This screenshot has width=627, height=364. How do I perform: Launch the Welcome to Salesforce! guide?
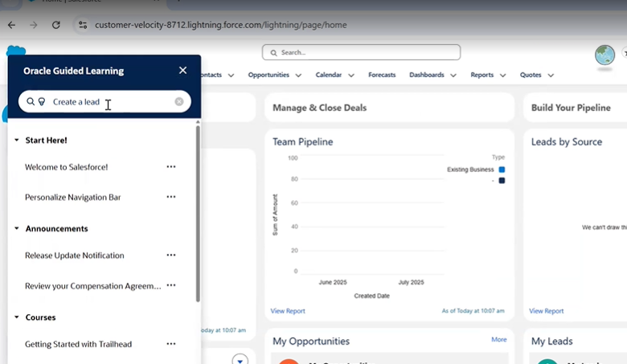tap(67, 167)
